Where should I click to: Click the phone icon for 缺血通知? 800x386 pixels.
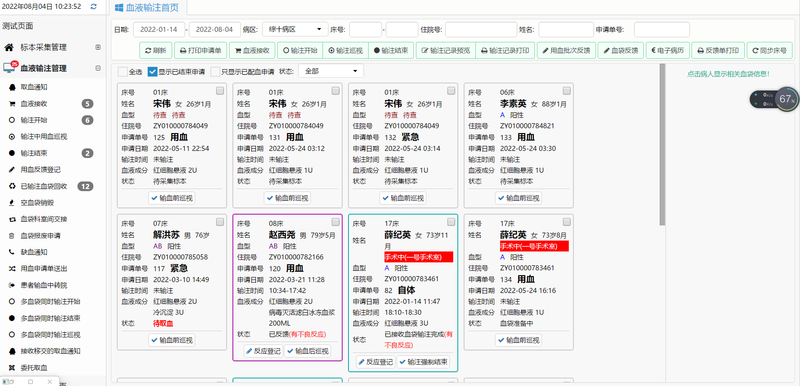(x=12, y=252)
